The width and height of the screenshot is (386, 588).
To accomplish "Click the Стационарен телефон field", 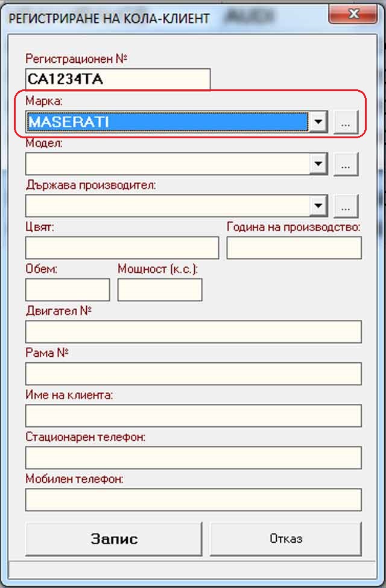I will coord(194,458).
